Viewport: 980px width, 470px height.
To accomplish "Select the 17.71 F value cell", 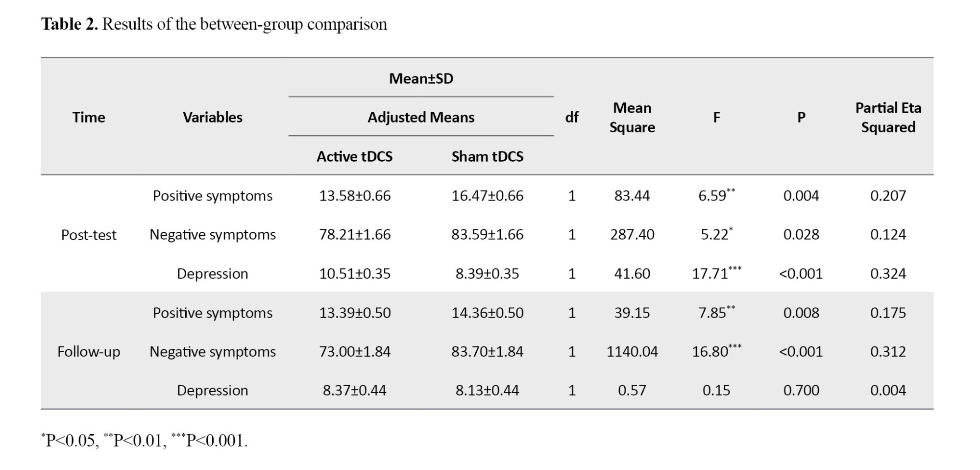I will tap(710, 273).
